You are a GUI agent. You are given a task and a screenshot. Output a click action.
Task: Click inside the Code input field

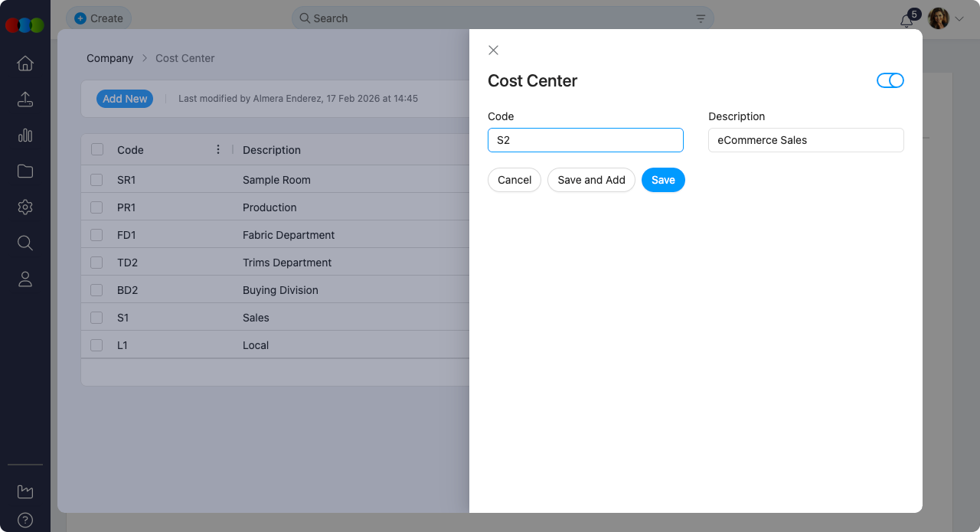585,140
